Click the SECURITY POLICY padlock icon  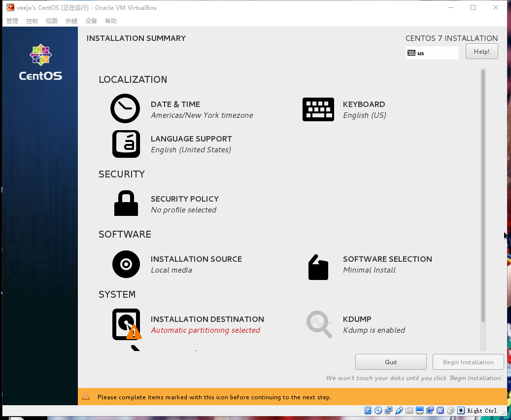126,203
